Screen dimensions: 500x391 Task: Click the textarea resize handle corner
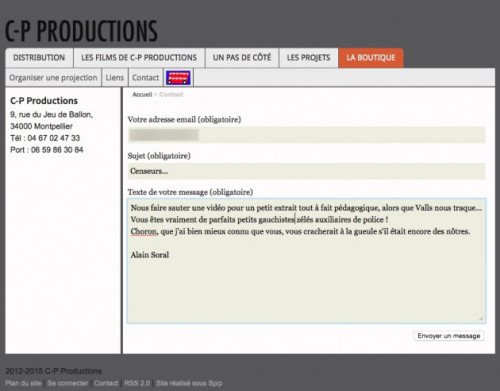click(x=481, y=319)
